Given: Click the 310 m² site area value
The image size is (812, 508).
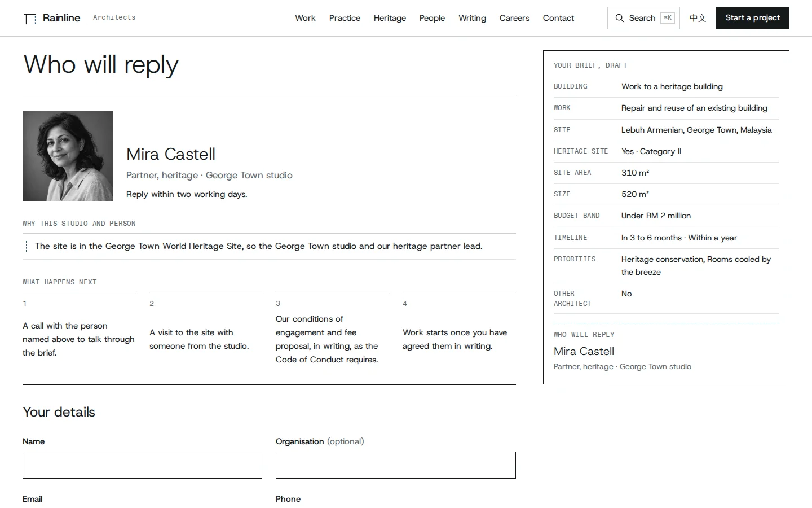Looking at the screenshot, I should 635,173.
